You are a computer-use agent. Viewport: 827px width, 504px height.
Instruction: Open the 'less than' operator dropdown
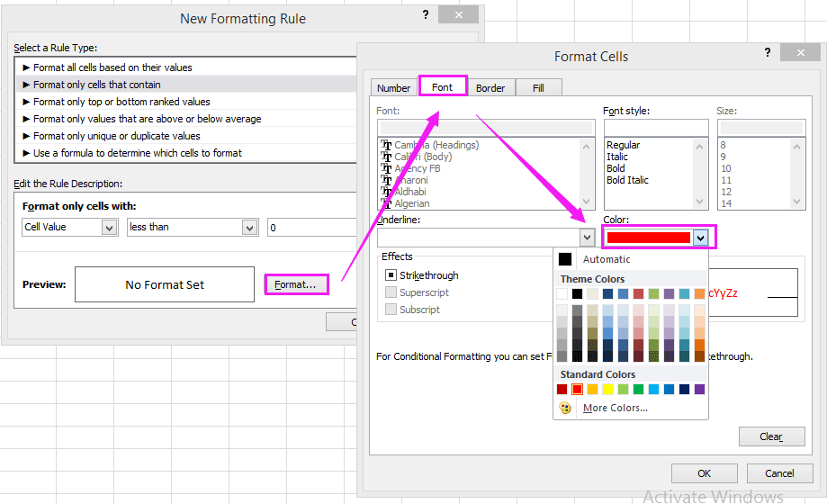[250, 228]
